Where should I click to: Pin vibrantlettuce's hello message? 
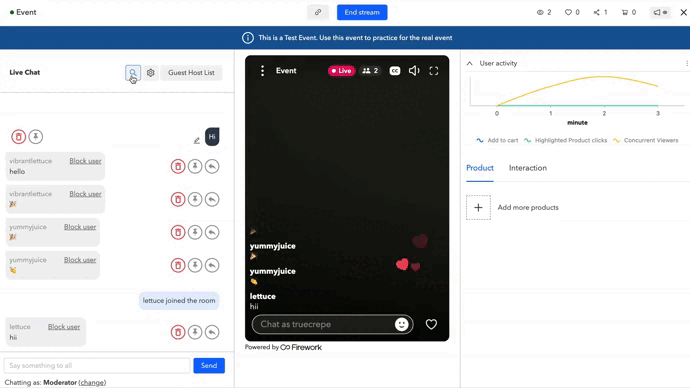point(195,166)
